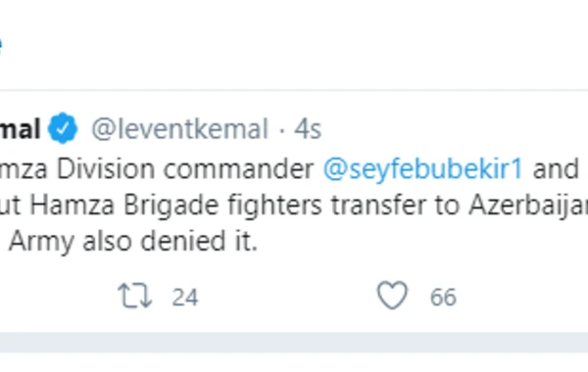Click the blank white area above the tweet
The height and width of the screenshot is (372, 588).
coord(294,45)
